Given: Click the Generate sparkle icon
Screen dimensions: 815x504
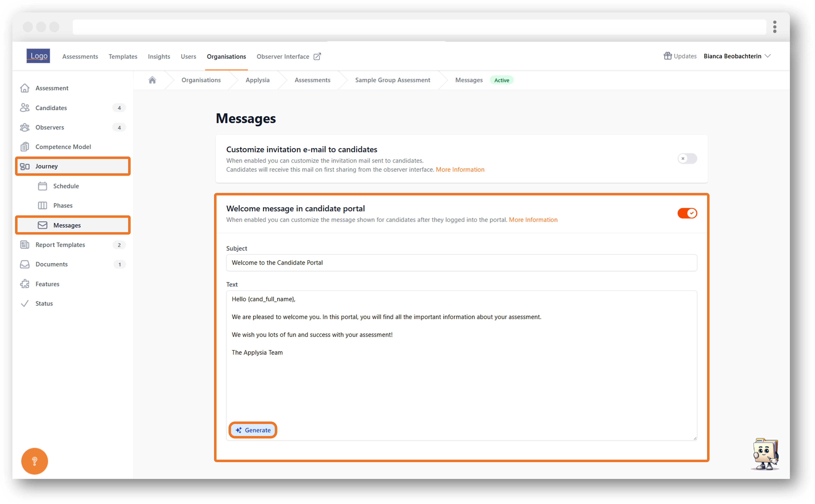Looking at the screenshot, I should (x=239, y=430).
